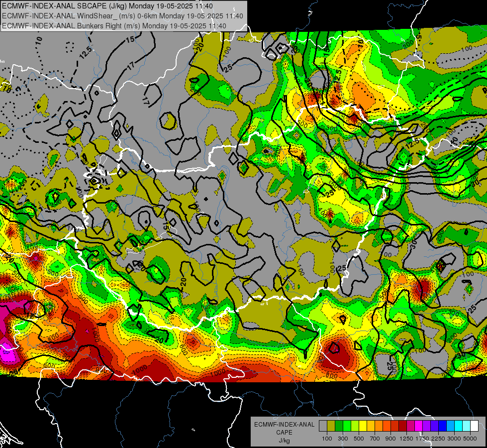Click the 700 legend value label
Screen dimensions: 487x448
pyautogui.click(x=375, y=439)
